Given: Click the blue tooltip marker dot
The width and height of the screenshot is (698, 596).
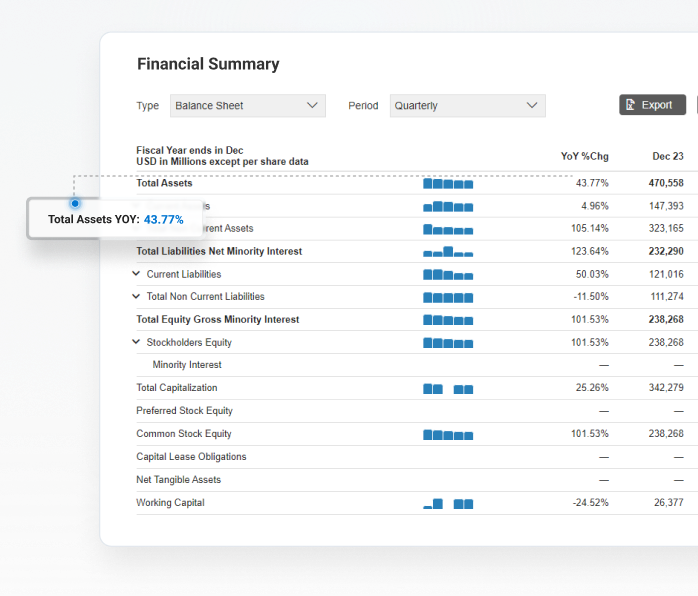Looking at the screenshot, I should coord(75,203).
